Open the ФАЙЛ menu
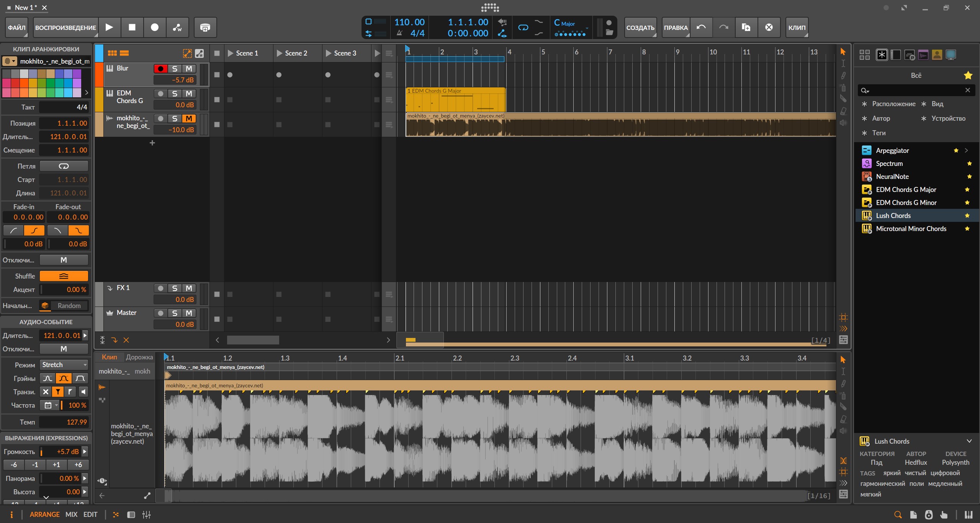Image resolution: width=980 pixels, height=523 pixels. click(16, 27)
